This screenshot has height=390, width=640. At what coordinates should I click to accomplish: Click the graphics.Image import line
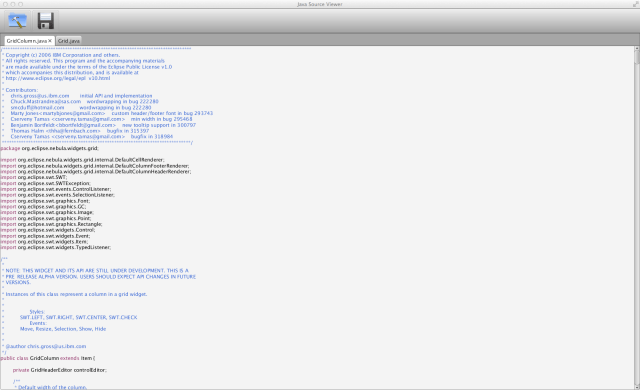[x=47, y=213]
